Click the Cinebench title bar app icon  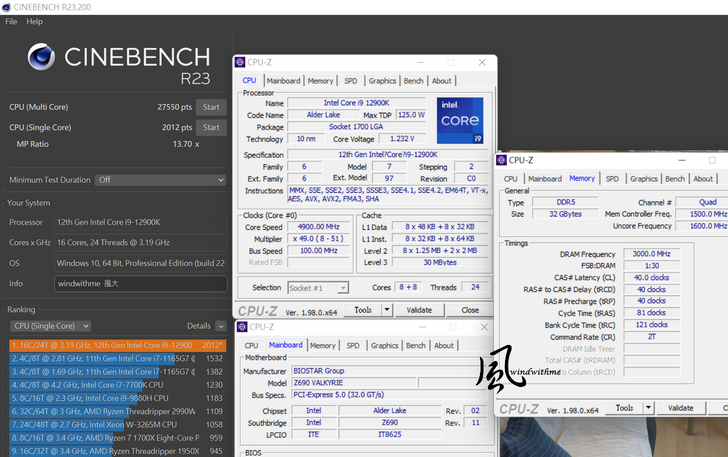click(x=8, y=6)
